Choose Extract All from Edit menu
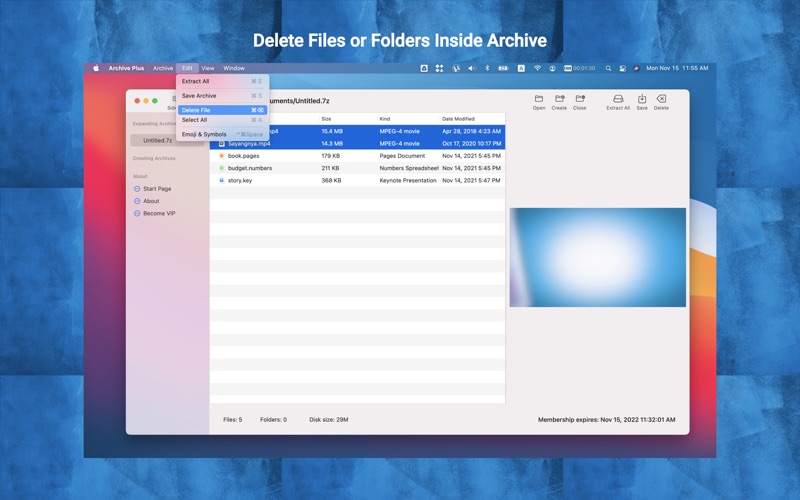 click(x=222, y=81)
